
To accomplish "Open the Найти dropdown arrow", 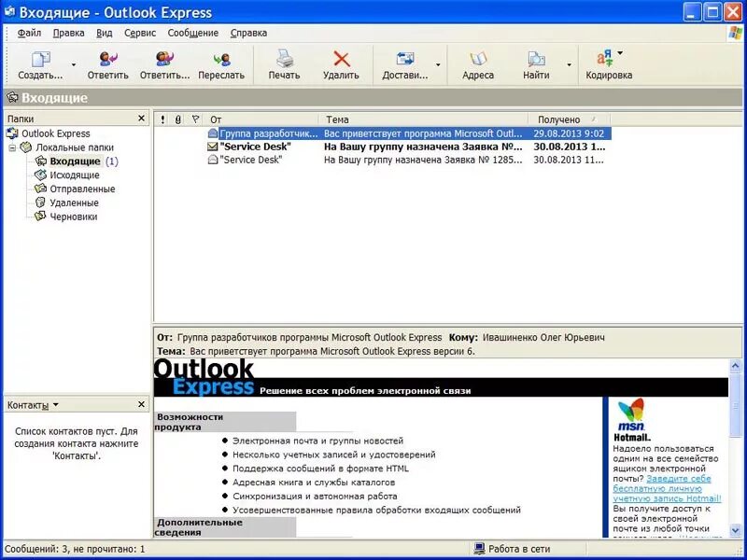I will coord(569,64).
